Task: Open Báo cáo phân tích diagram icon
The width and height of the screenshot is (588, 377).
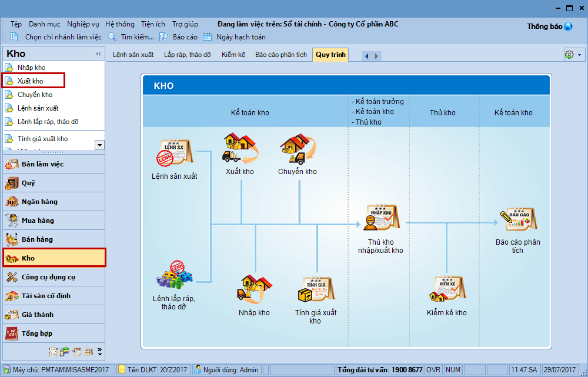Action: [517, 219]
